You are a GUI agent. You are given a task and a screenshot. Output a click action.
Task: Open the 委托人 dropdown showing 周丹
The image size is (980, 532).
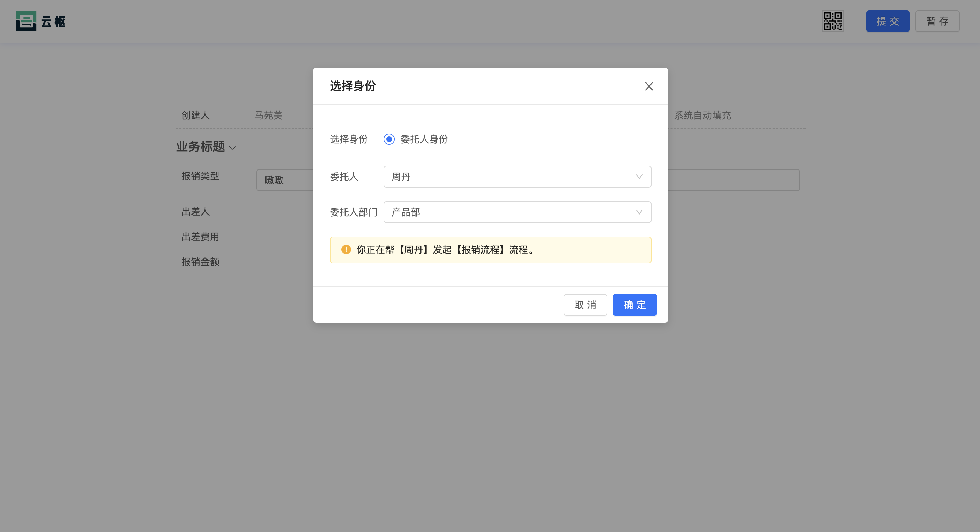[517, 177]
